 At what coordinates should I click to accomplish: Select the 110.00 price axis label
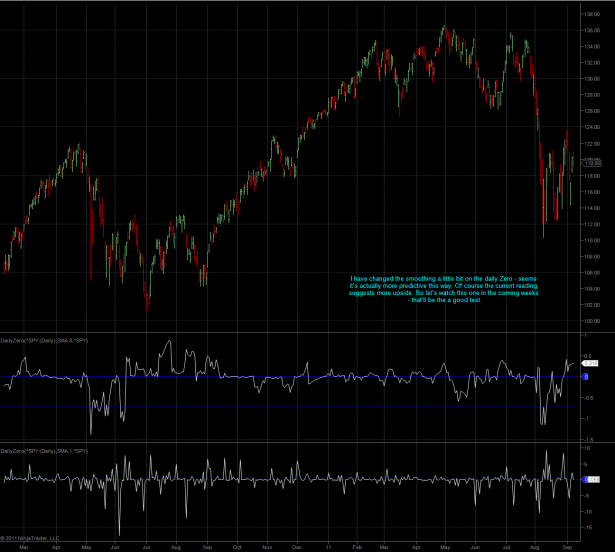coord(592,240)
